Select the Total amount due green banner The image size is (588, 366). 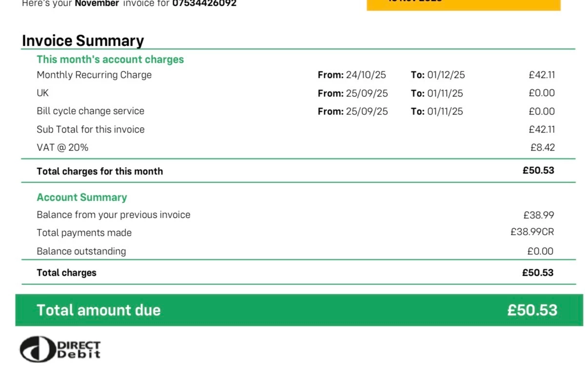click(x=299, y=310)
